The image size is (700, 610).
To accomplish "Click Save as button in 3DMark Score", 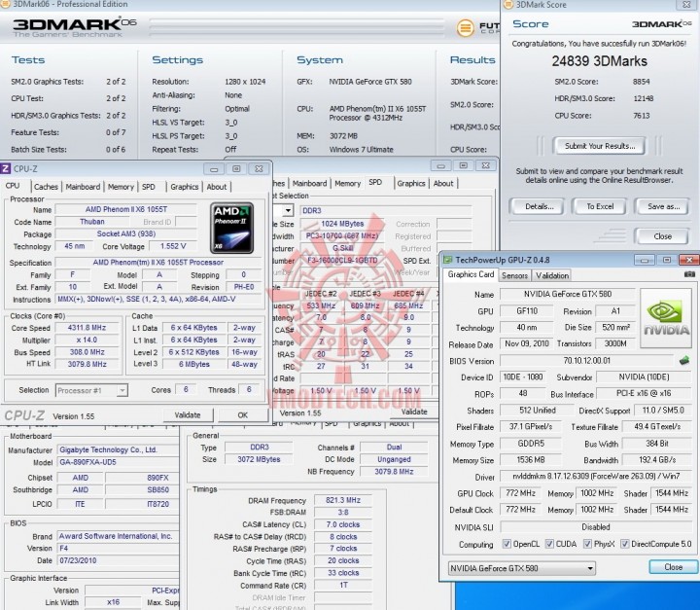I will coord(663,206).
